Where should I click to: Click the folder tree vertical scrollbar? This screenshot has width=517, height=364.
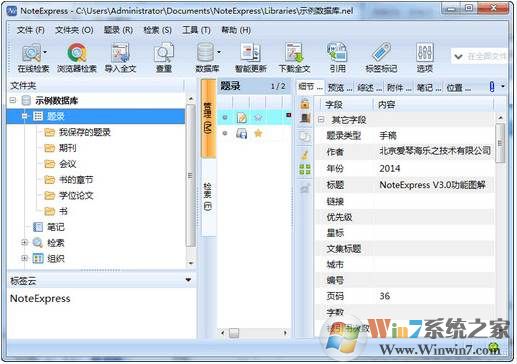[191, 176]
